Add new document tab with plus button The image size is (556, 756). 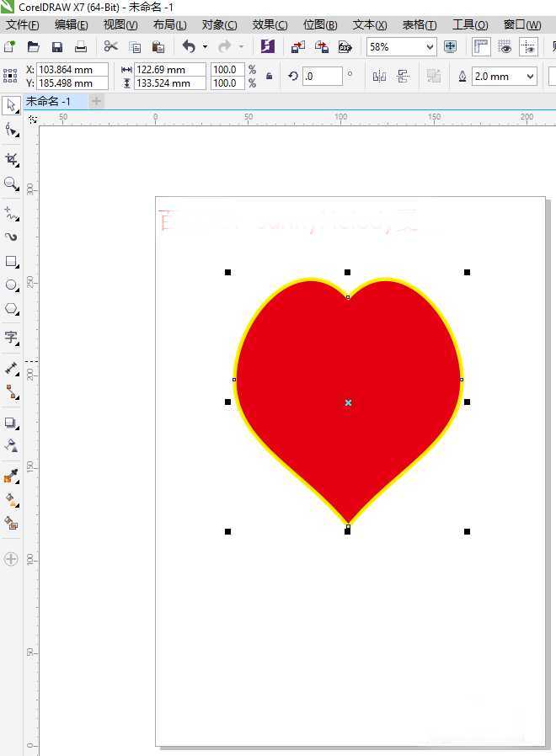[x=96, y=101]
